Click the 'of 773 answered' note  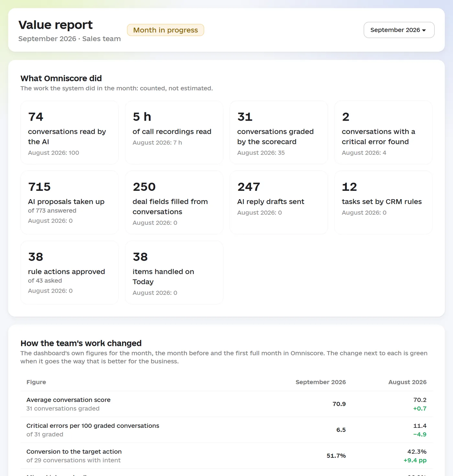[52, 211]
